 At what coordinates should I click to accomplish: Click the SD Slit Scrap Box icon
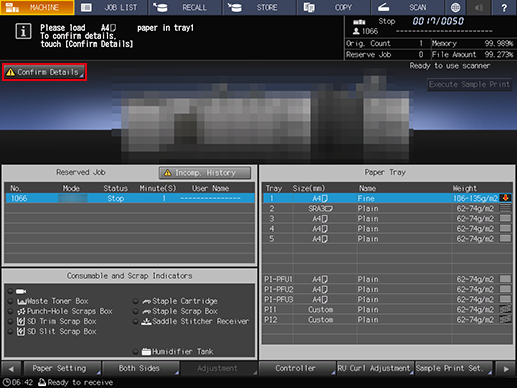tap(21, 332)
